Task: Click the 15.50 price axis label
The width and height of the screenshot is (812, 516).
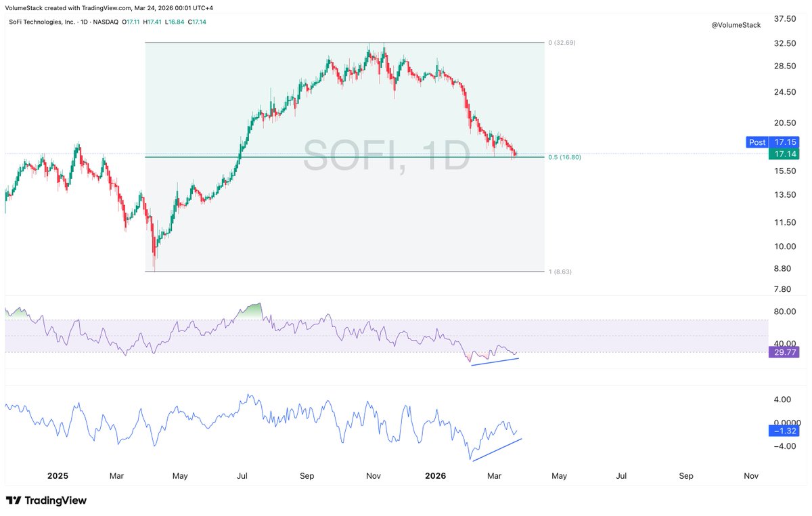Action: click(x=785, y=171)
